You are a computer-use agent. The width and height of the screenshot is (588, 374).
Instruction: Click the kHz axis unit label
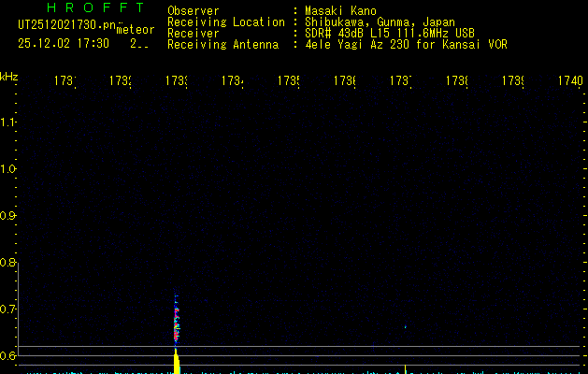pyautogui.click(x=9, y=77)
